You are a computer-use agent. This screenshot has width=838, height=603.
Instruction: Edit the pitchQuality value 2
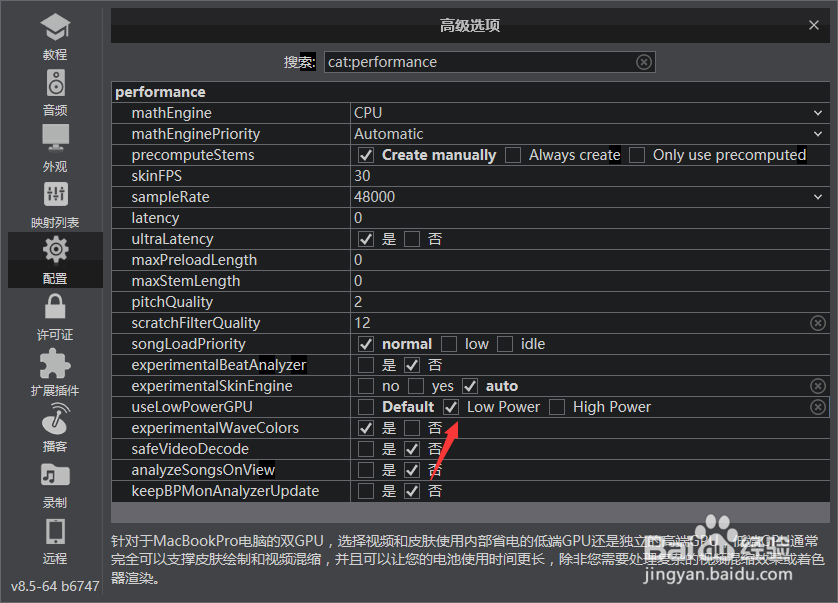(590, 302)
